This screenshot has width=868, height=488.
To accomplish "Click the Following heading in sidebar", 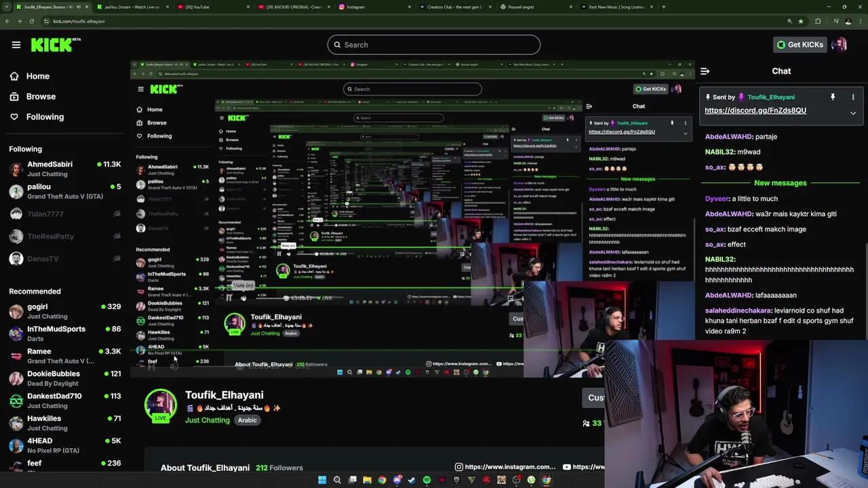I will 25,149.
